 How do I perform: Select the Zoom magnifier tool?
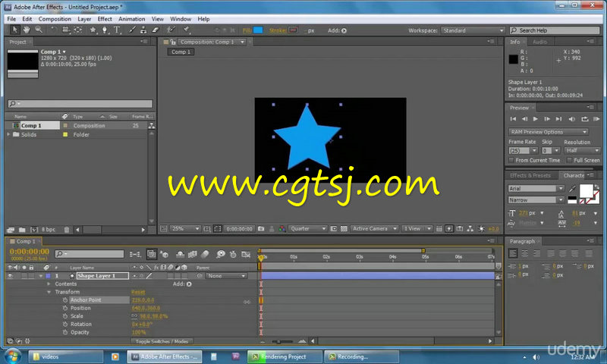click(39, 30)
